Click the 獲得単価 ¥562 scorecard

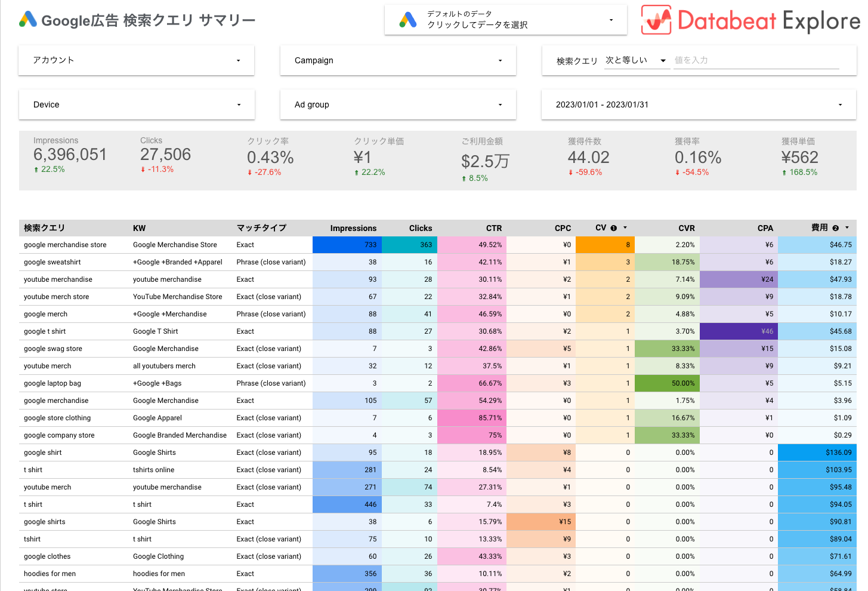(x=800, y=158)
